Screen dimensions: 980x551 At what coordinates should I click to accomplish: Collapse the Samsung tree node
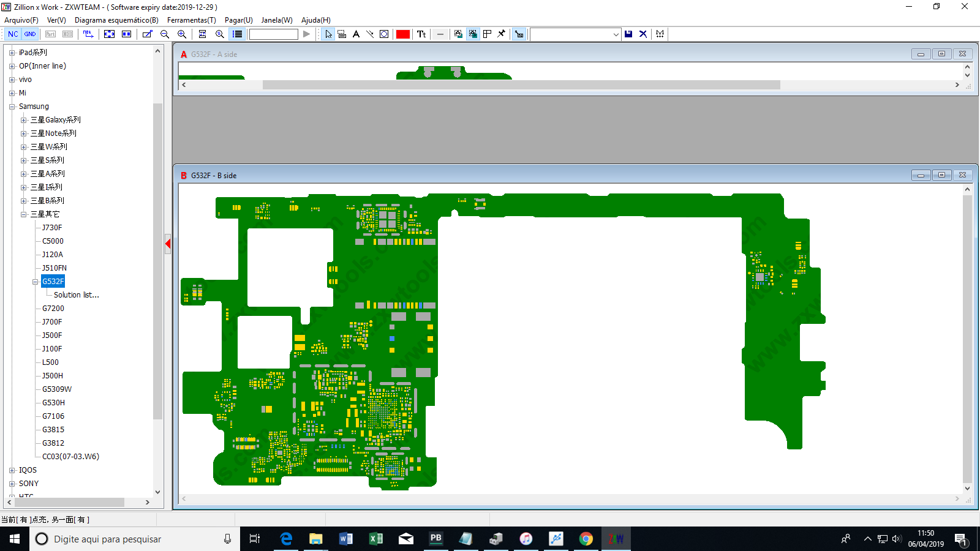click(x=12, y=107)
